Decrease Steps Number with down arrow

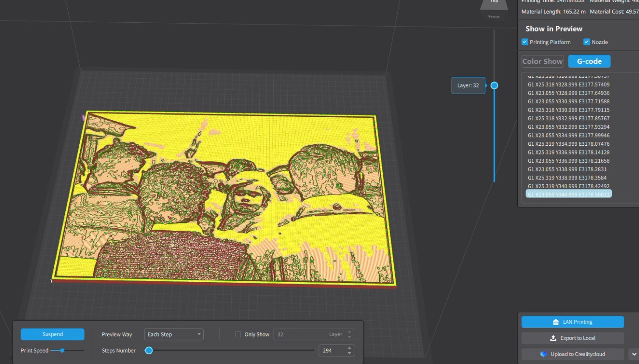pos(350,353)
